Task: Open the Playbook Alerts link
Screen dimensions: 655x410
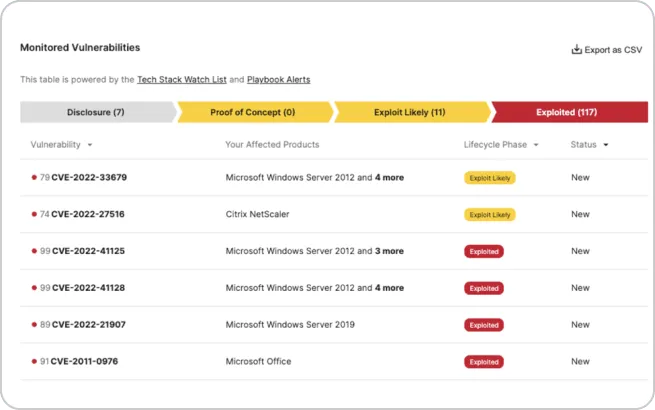Action: tap(279, 79)
